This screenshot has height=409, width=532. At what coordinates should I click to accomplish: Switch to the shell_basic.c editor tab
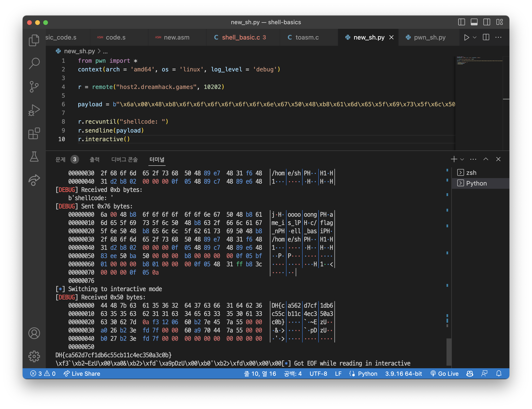pyautogui.click(x=241, y=38)
